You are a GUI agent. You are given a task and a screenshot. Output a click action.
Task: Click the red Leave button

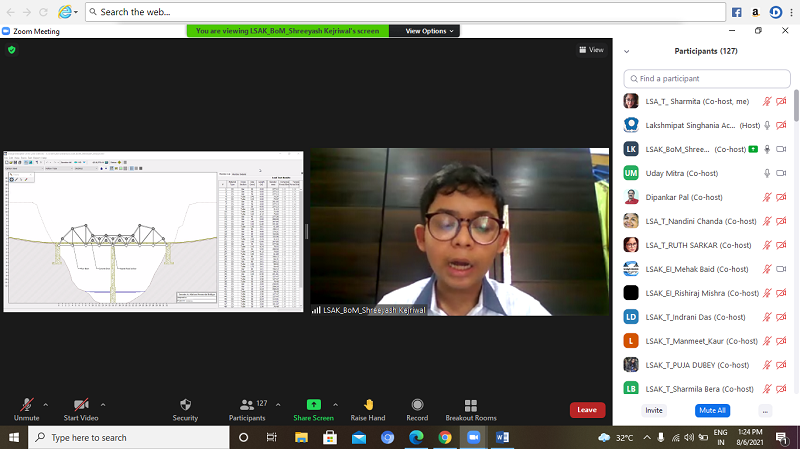(x=587, y=410)
